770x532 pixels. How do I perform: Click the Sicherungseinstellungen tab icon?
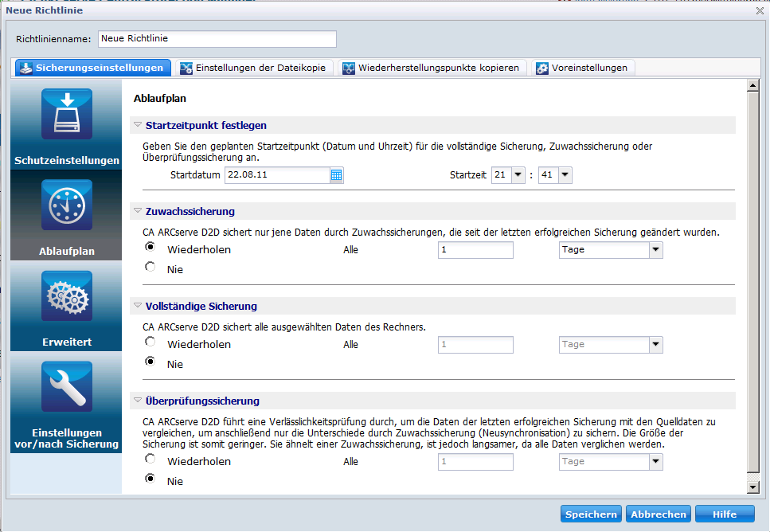25,68
